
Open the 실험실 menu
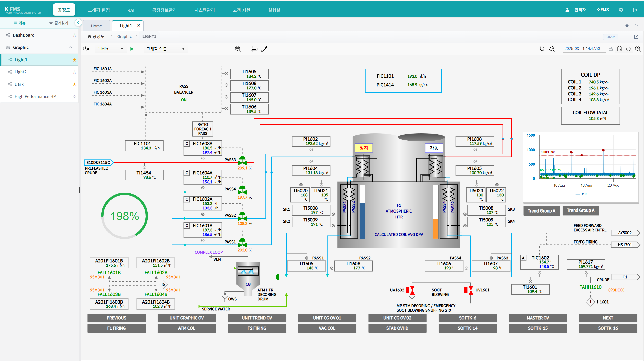[274, 10]
